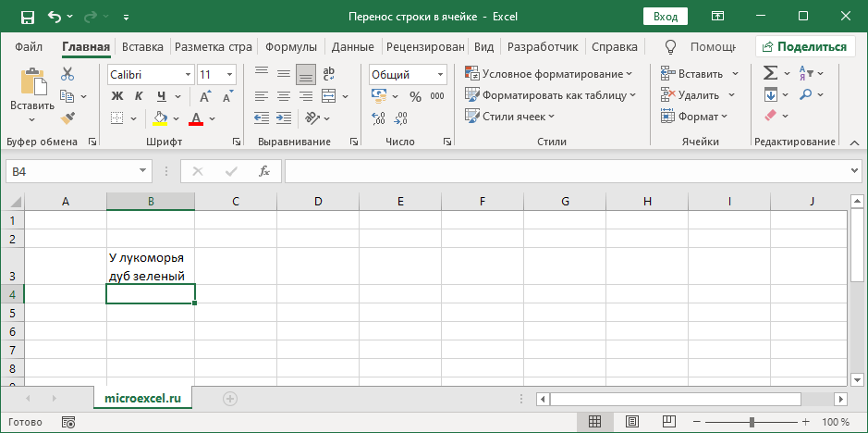Click the Cut scissors icon

67,74
